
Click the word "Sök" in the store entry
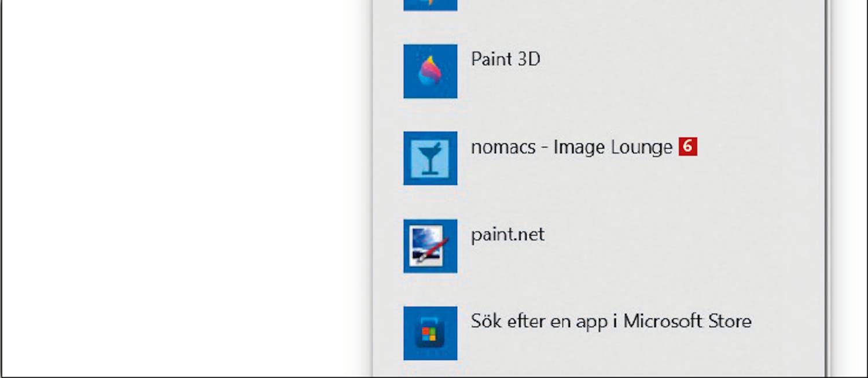484,321
